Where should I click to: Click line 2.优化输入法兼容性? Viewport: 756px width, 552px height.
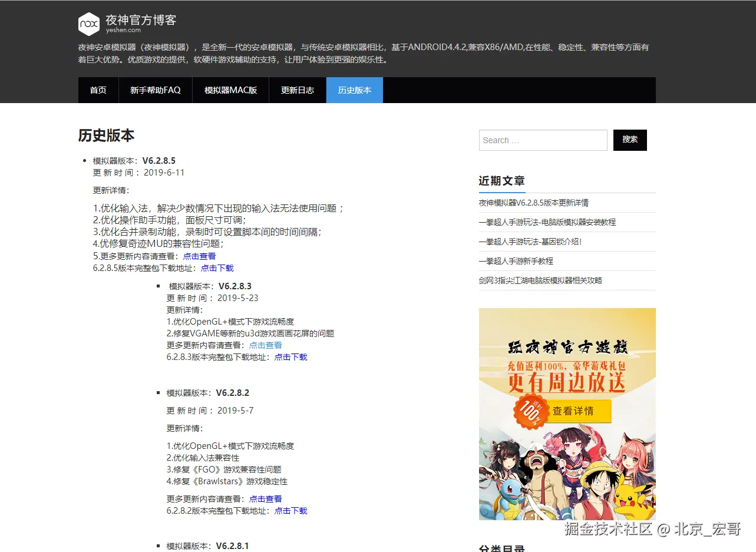click(203, 458)
